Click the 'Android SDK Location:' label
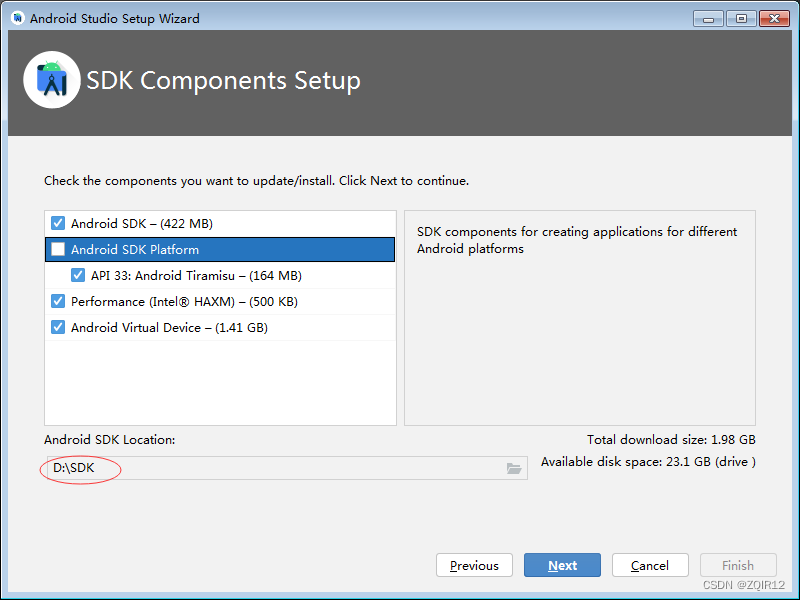This screenshot has height=600, width=800. click(110, 440)
